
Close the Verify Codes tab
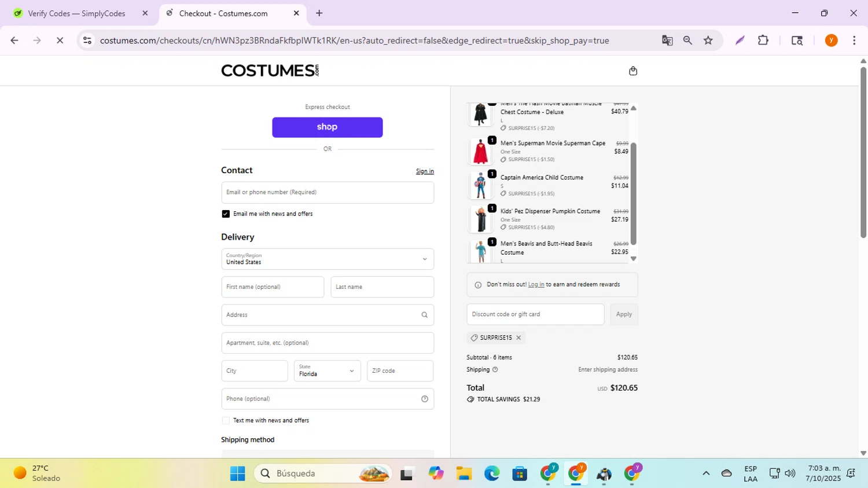pyautogui.click(x=145, y=13)
